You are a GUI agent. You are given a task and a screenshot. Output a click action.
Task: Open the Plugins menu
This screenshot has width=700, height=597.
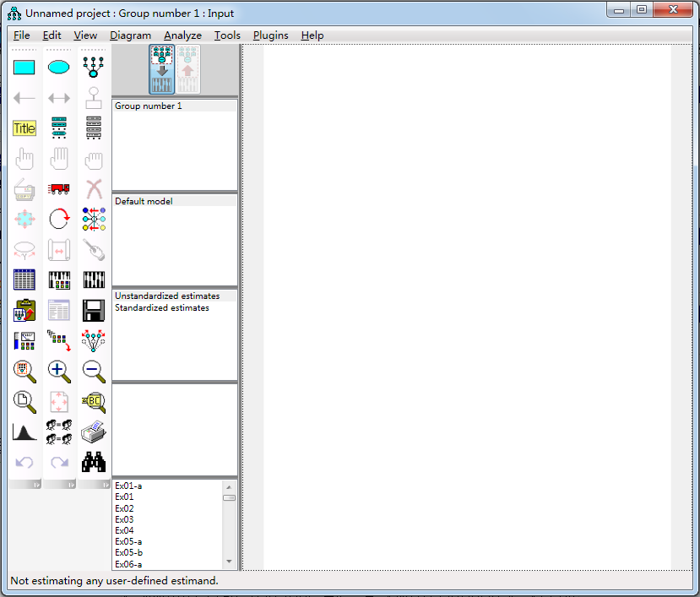(x=270, y=35)
